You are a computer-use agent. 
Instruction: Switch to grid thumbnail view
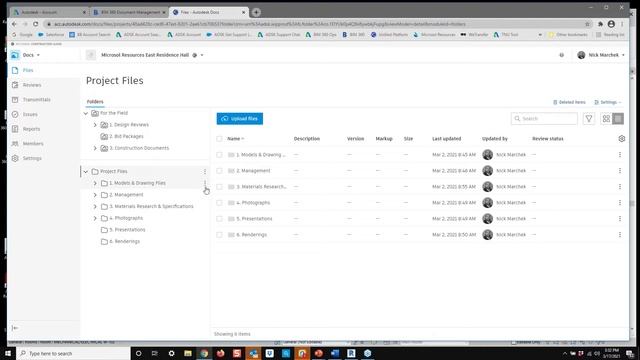pos(606,118)
